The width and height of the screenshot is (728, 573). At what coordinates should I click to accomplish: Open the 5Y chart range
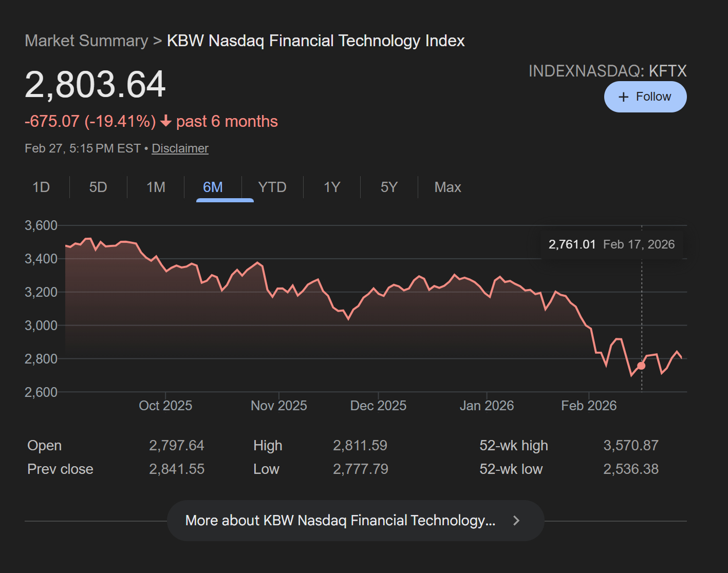click(389, 187)
